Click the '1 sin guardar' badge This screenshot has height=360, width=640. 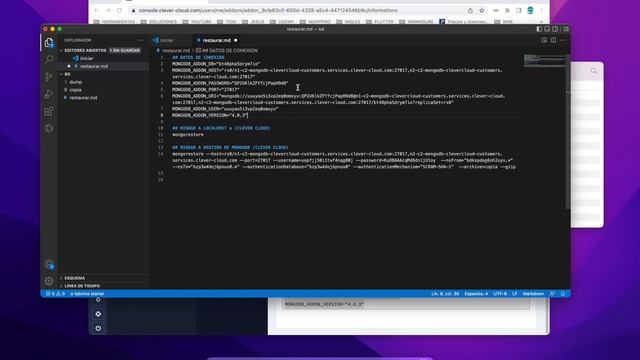[125, 50]
